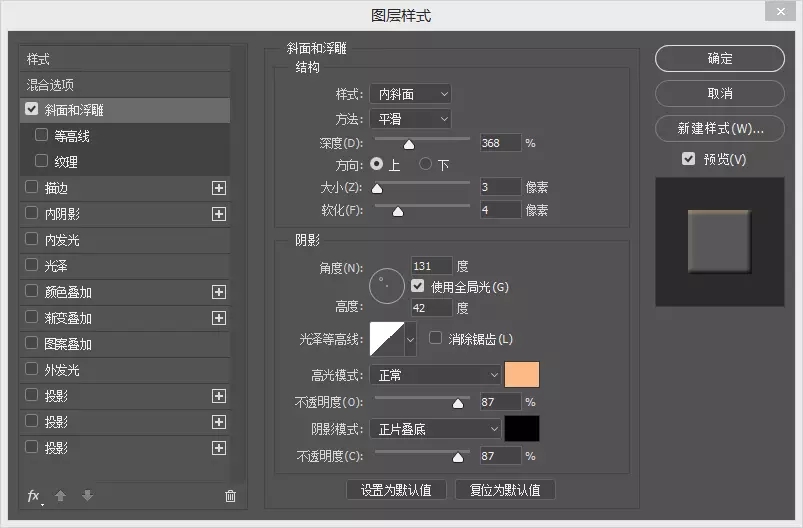The width and height of the screenshot is (803, 528).
Task: Enable the 颜色叠加 checkbox
Action: [x=32, y=291]
